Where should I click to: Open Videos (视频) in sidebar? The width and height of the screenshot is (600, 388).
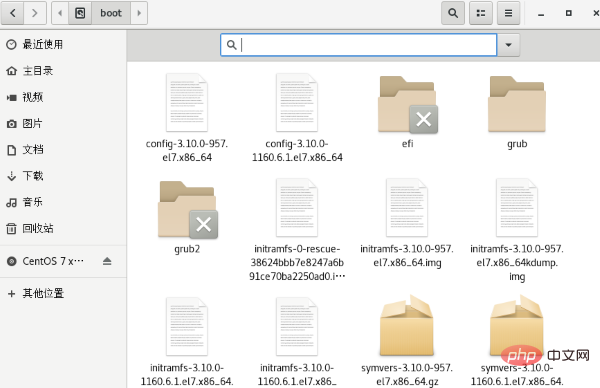tap(63, 97)
